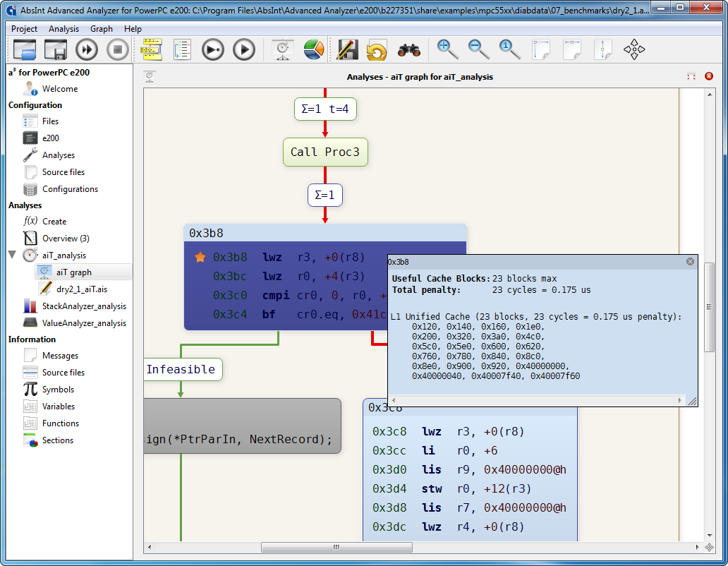
Task: Click the red detach icon in panel header
Action: coord(691,77)
